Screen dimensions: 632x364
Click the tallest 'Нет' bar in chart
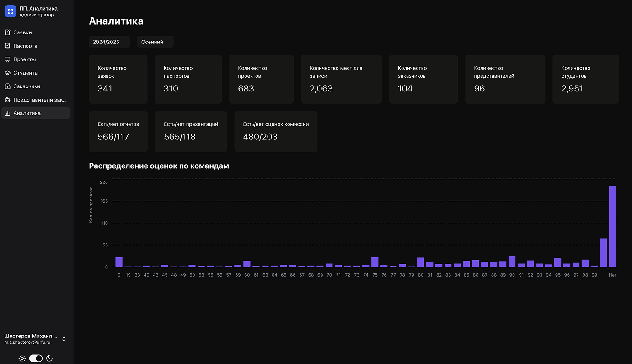(612, 226)
